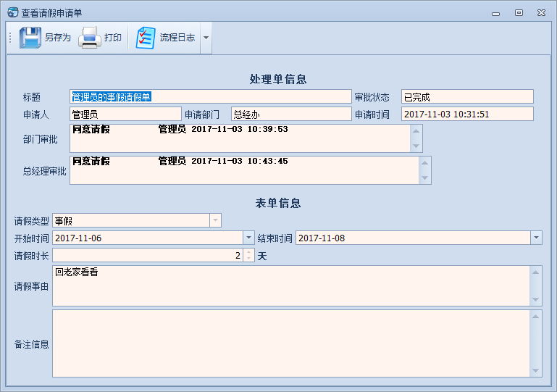Click the 开始时间 field showing 2017-11-06
The width and height of the screenshot is (557, 392).
(154, 238)
